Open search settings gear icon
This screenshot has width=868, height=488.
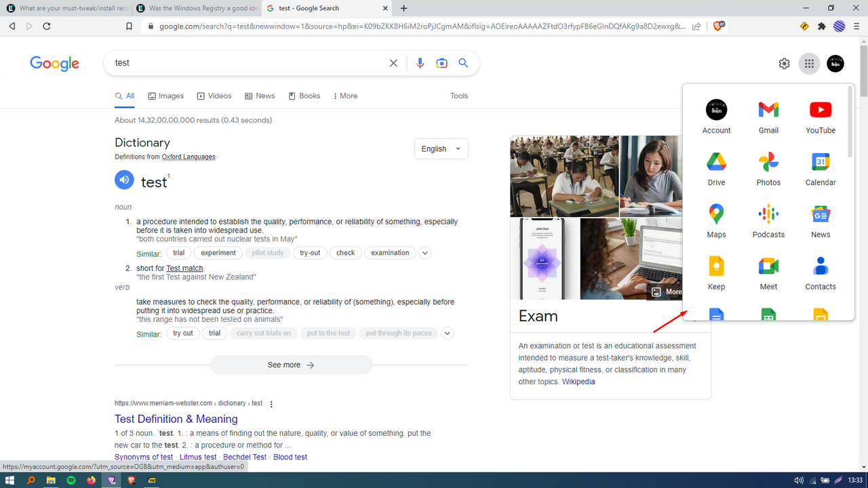[x=785, y=64]
